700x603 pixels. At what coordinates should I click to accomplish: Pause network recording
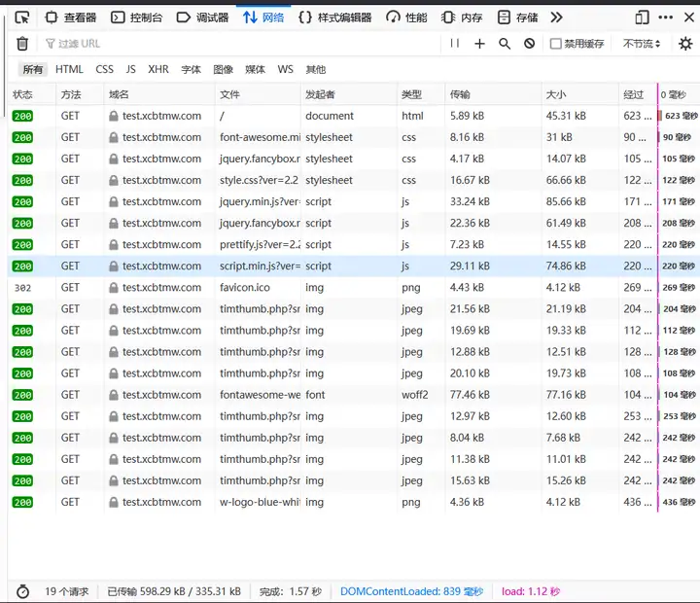(455, 44)
